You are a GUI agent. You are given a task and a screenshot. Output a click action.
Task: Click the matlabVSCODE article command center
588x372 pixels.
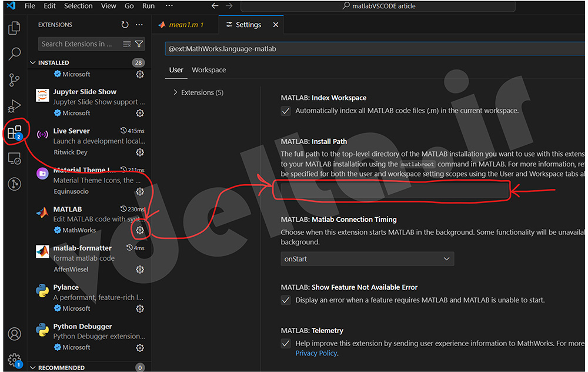click(x=378, y=6)
